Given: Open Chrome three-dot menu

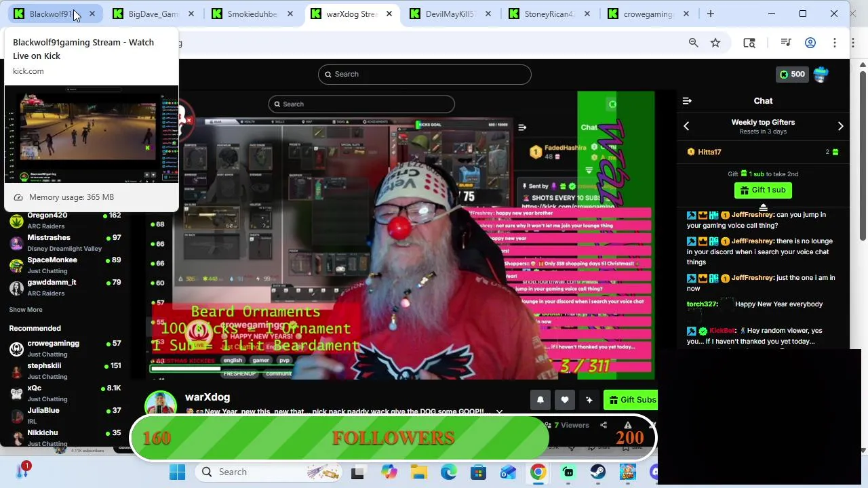Looking at the screenshot, I should pyautogui.click(x=835, y=43).
